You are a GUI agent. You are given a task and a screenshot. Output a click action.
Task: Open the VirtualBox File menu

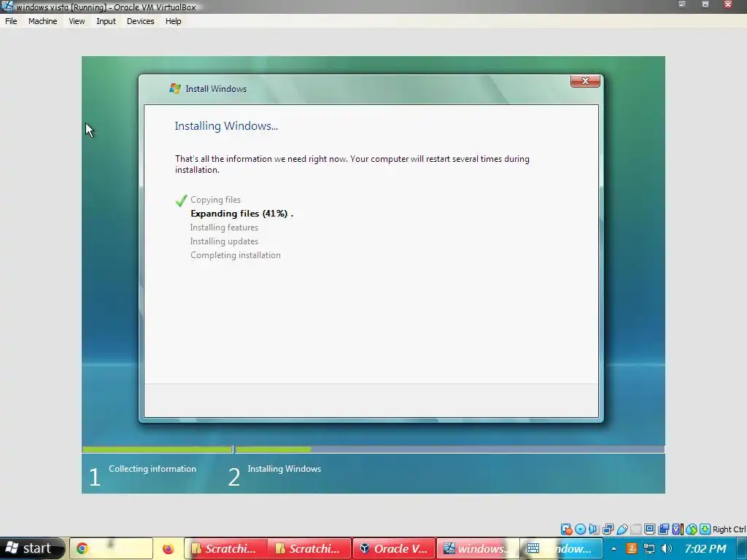click(11, 21)
